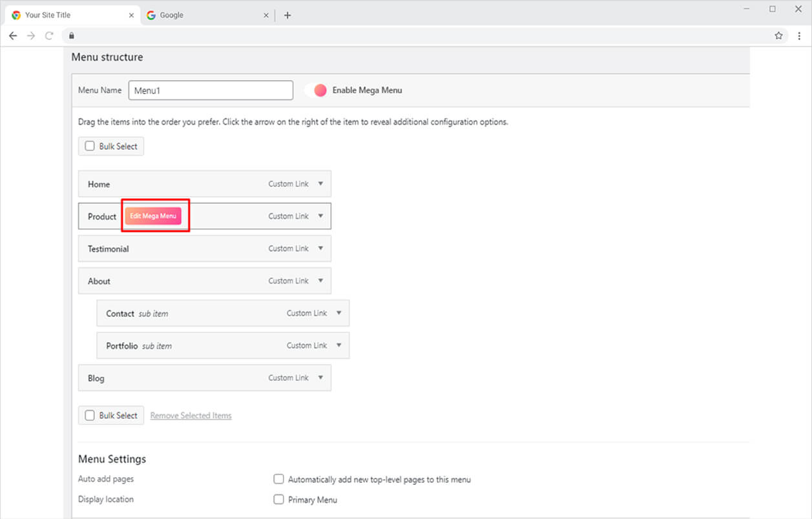Expand the Contact sub item arrow
This screenshot has height=519, width=812.
pos(338,313)
